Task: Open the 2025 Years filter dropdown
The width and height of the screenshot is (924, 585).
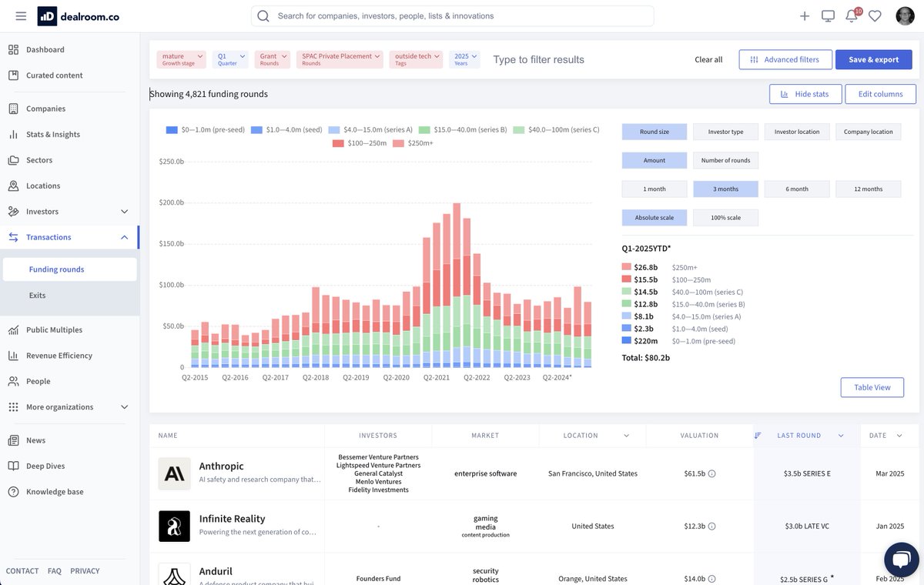Action: [x=465, y=59]
